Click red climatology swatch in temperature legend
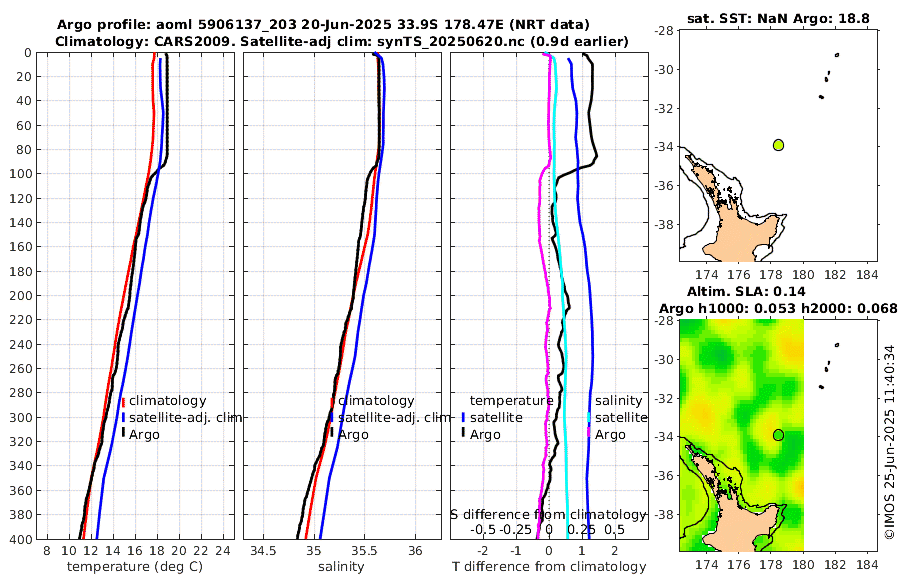Image resolution: width=900 pixels, height=580 pixels. click(123, 401)
